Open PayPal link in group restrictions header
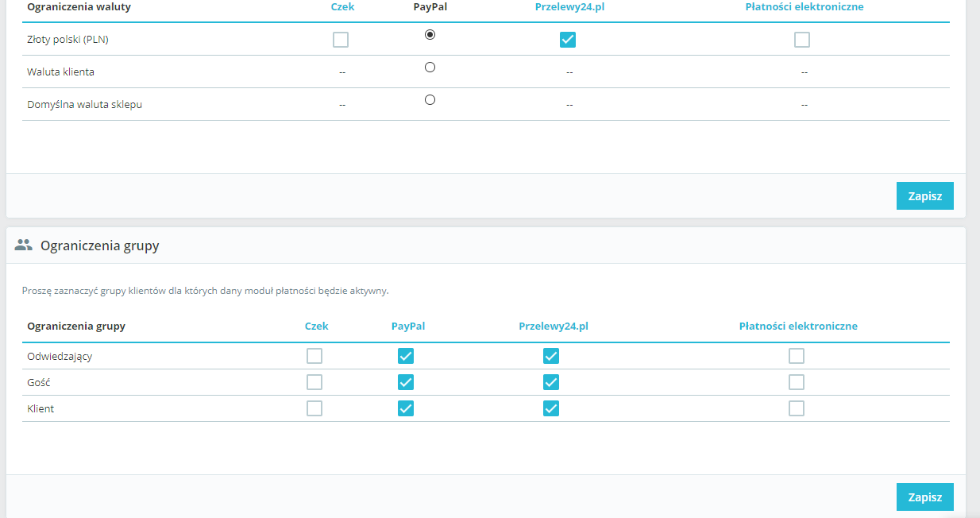980x518 pixels. coord(408,326)
